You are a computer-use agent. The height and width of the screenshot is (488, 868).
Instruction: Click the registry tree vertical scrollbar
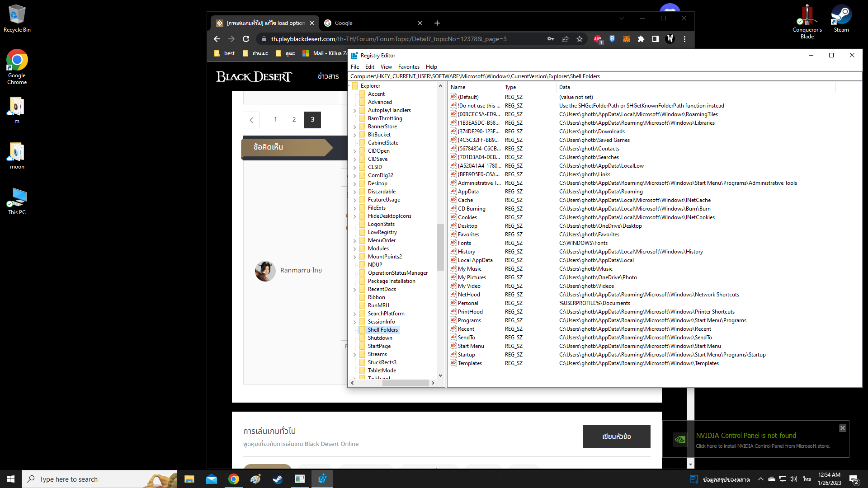[440, 248]
